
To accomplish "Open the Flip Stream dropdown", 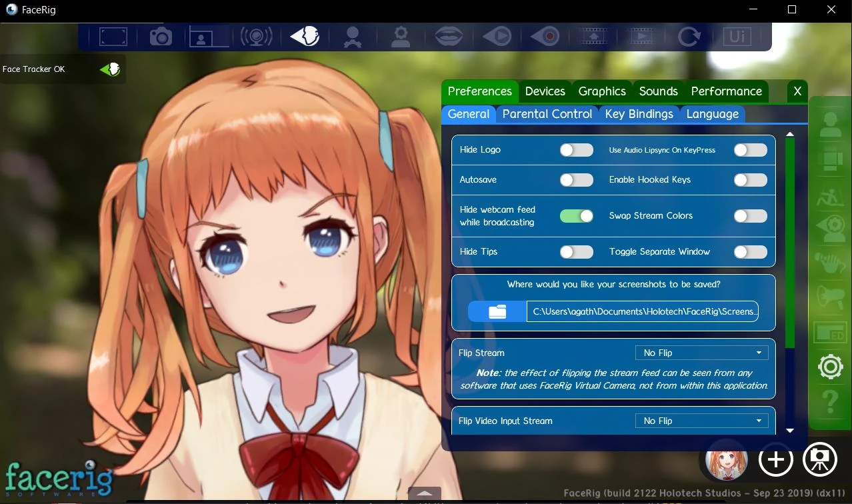I will pyautogui.click(x=701, y=353).
